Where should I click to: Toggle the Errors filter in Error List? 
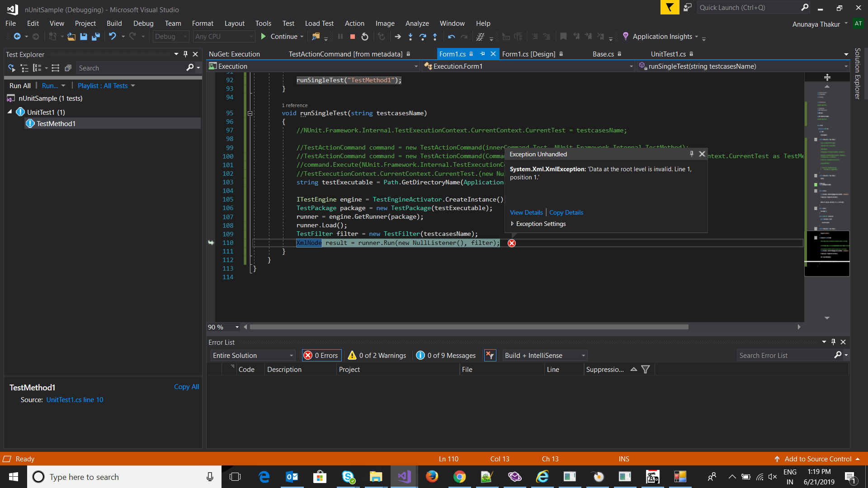tap(321, 355)
